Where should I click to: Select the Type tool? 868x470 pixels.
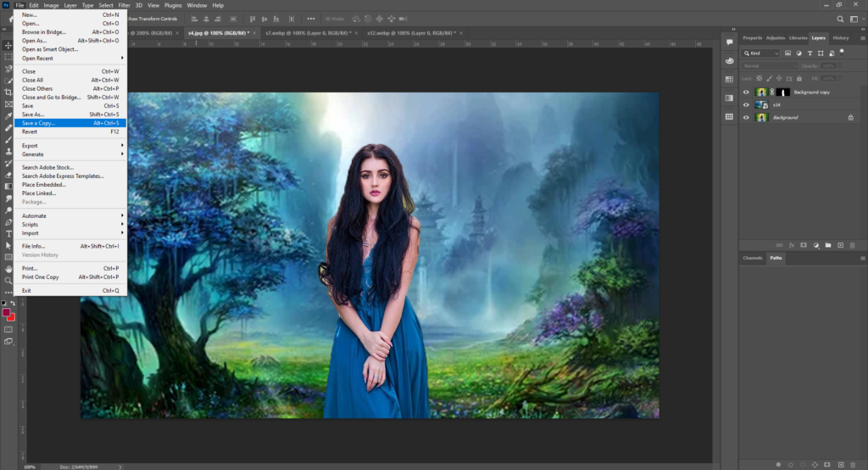(x=8, y=233)
